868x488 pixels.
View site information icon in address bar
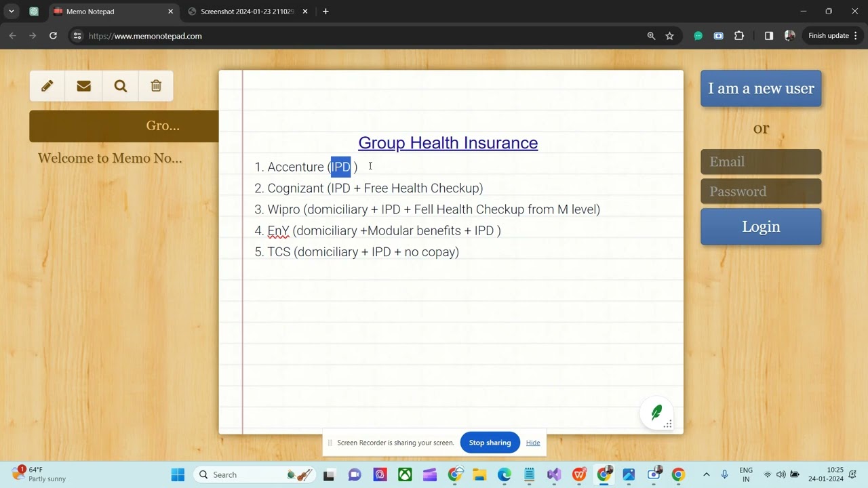tap(77, 36)
